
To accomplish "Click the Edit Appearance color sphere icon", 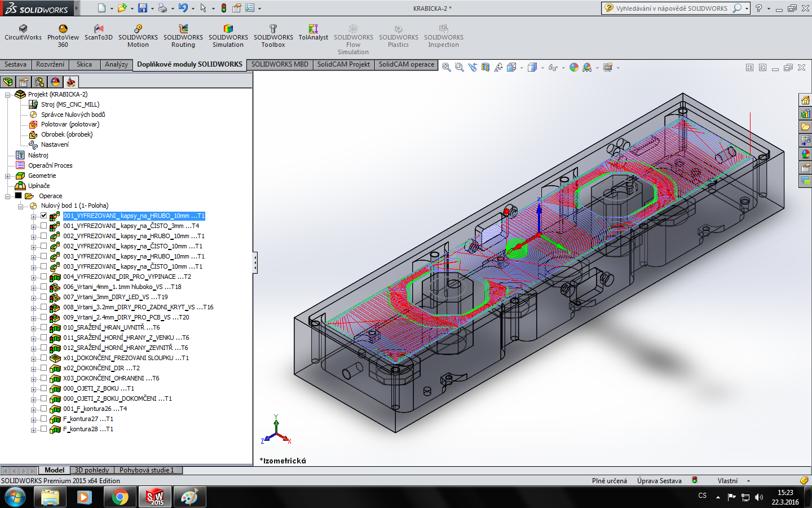I will (x=573, y=67).
